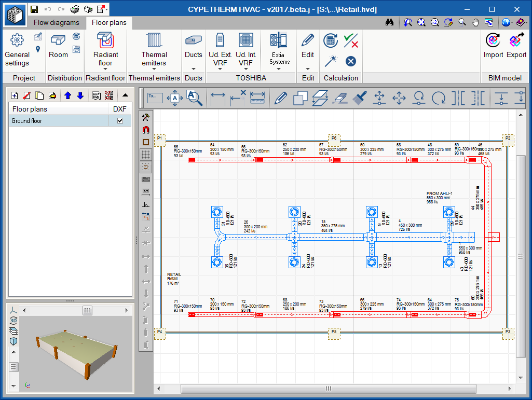Toggle the 3D view mode icon
532x400 pixels.
pyautogui.click(x=13, y=320)
